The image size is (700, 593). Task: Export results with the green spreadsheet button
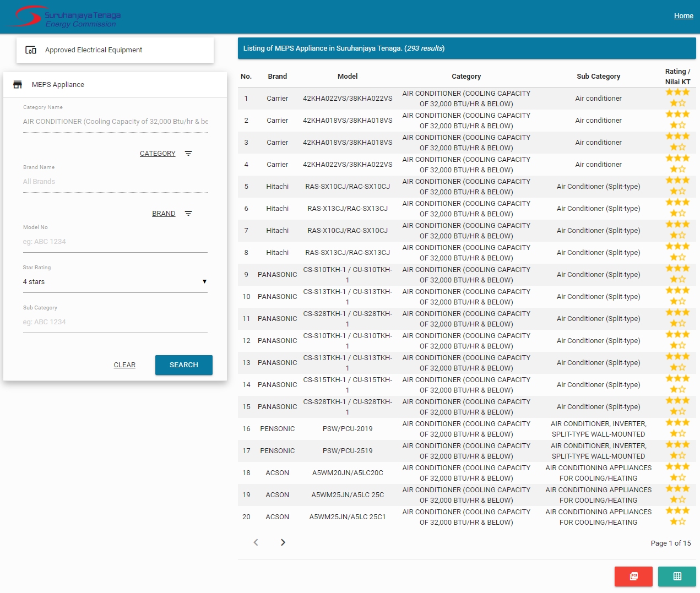[x=677, y=576]
